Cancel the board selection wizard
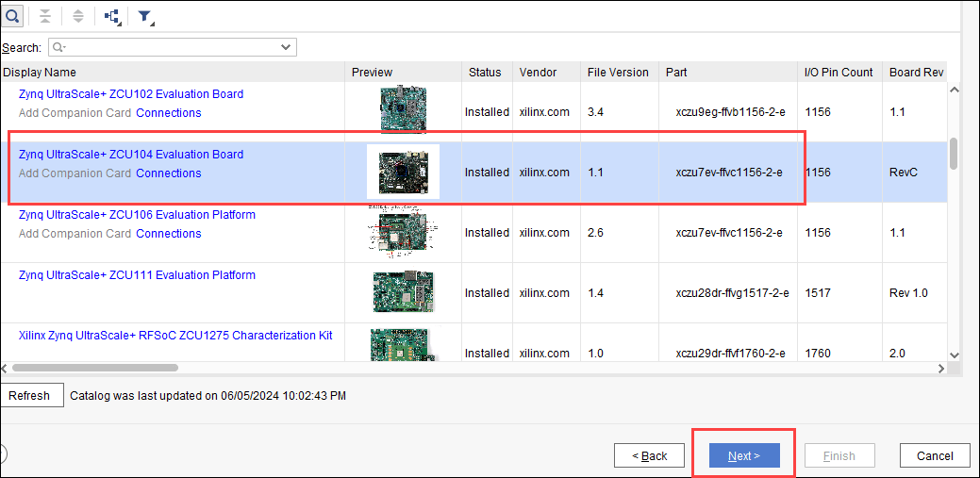This screenshot has width=980, height=478. 935,455
